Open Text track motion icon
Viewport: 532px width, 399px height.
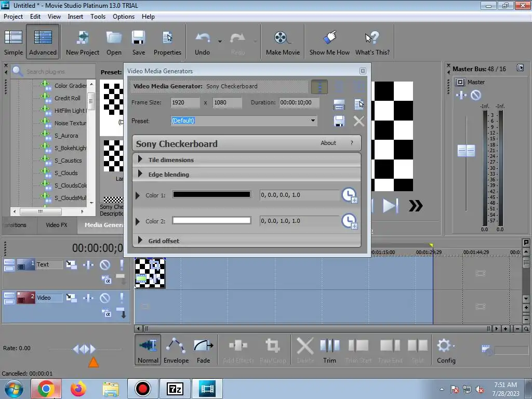(71, 264)
